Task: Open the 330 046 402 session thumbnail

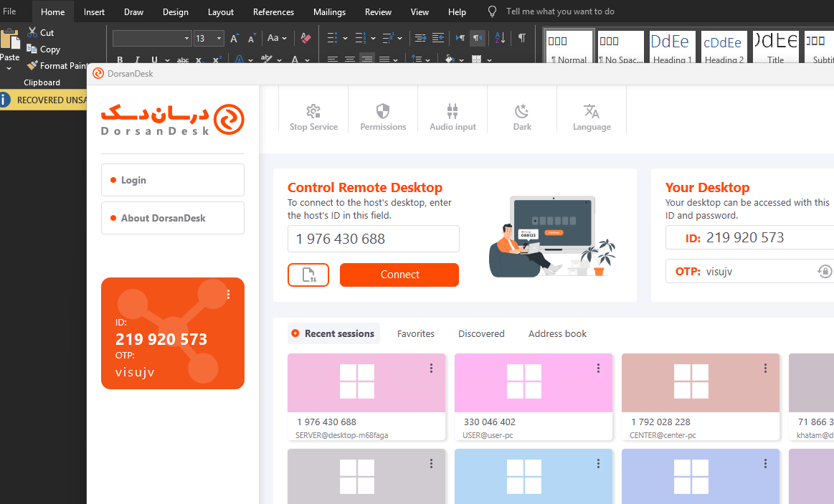Action: [534, 383]
